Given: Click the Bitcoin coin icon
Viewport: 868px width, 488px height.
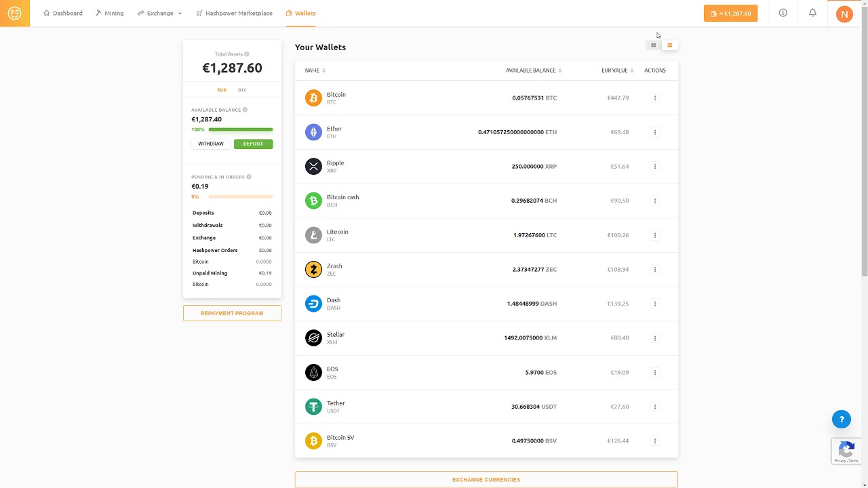Looking at the screenshot, I should click(313, 98).
